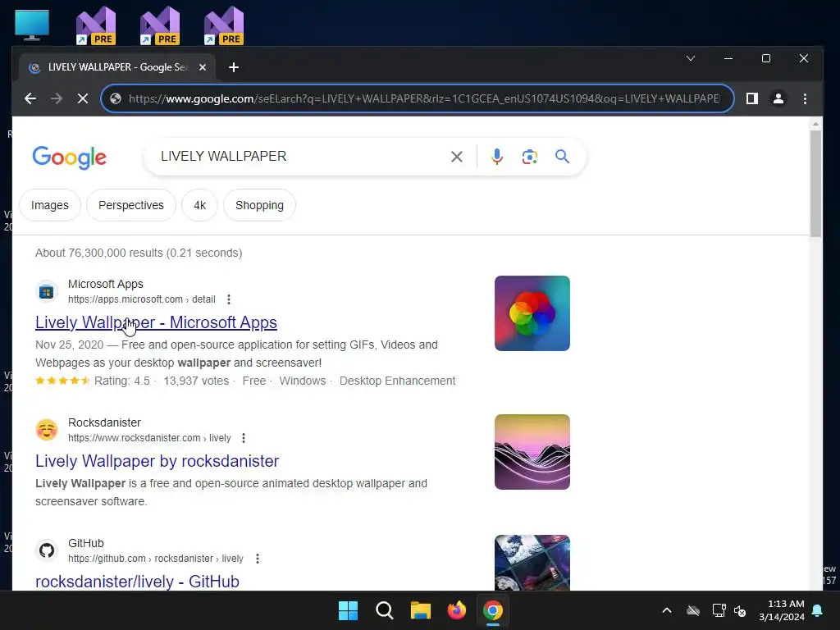Open Chrome side panel
This screenshot has width=840, height=630.
tap(752, 98)
